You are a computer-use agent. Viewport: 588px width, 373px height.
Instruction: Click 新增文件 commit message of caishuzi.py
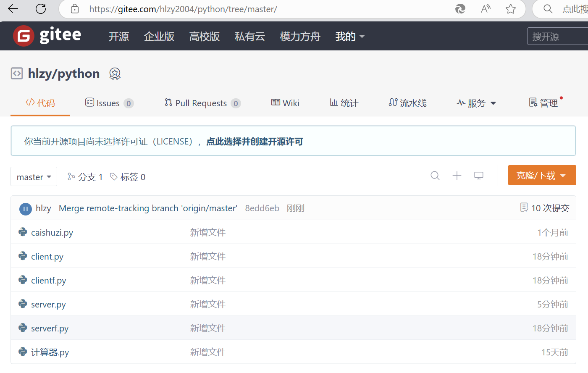[208, 232]
